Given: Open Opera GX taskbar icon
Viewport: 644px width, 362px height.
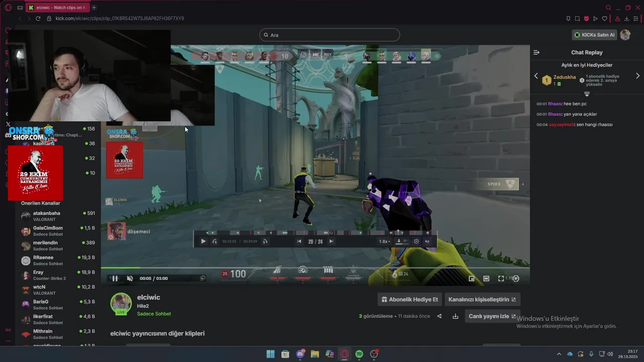Looking at the screenshot, I should pos(345,354).
